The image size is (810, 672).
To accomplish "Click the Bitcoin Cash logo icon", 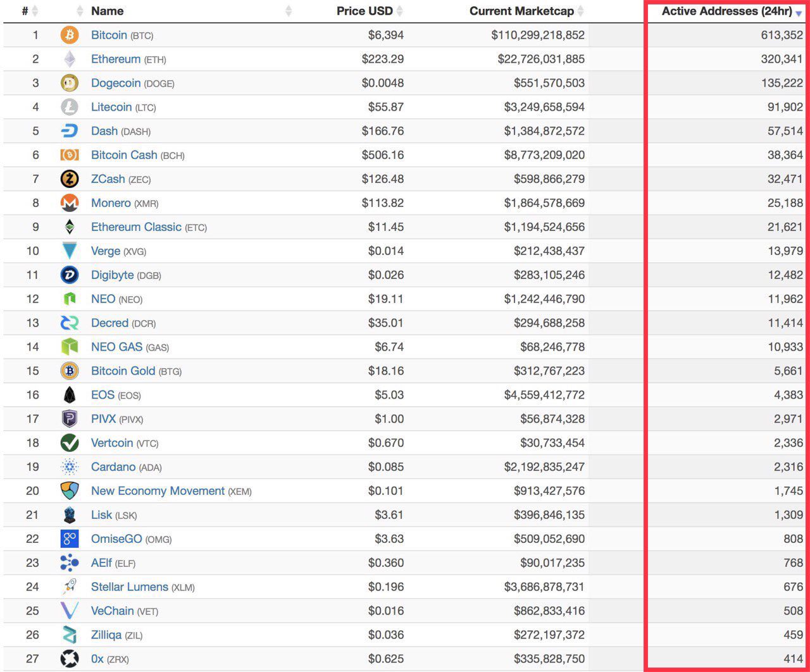I will coord(70,155).
